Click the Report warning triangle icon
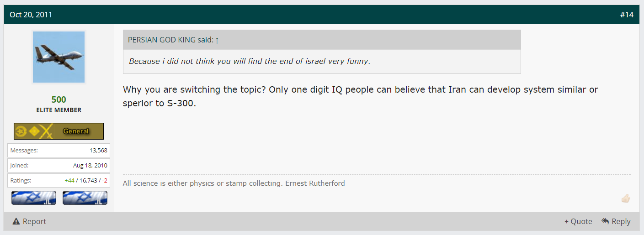644x235 pixels. pyautogui.click(x=16, y=221)
